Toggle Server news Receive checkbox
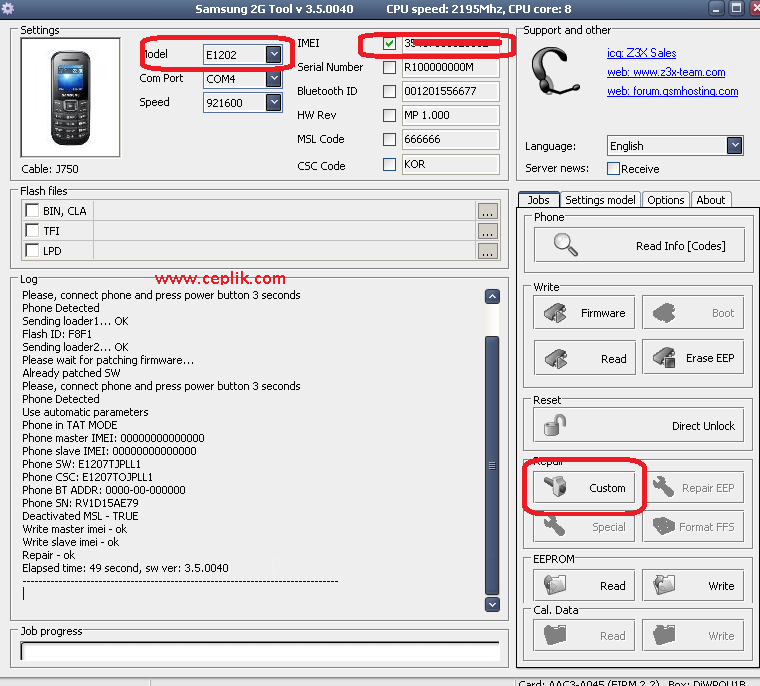 click(x=613, y=169)
